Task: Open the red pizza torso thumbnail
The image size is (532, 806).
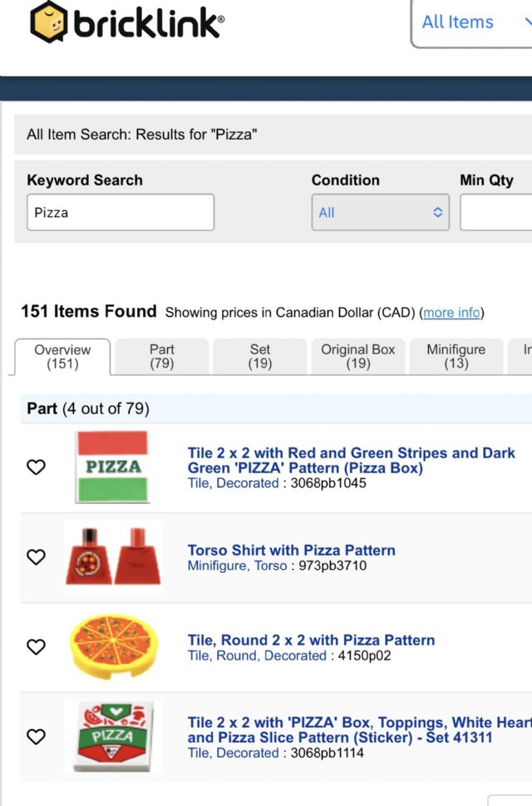Action: pos(112,556)
